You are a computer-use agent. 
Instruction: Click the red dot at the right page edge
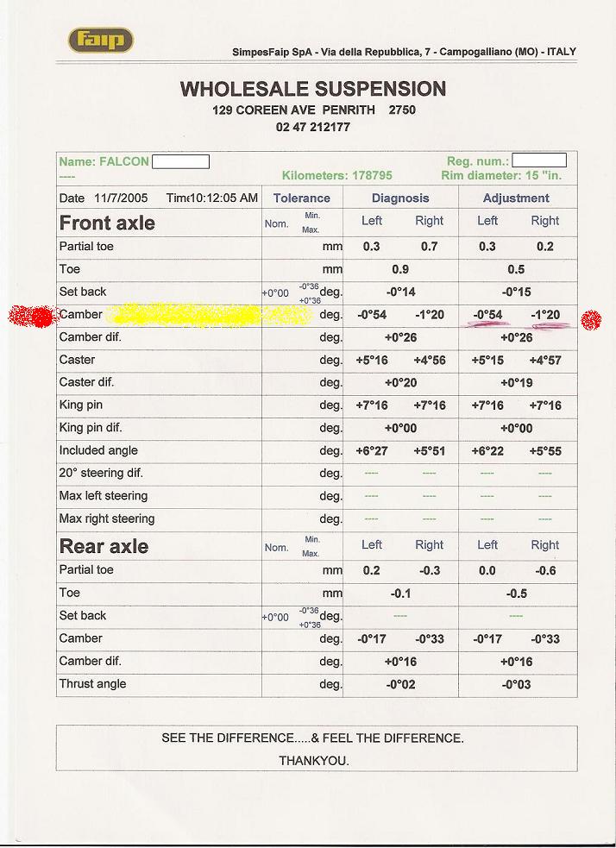click(591, 321)
